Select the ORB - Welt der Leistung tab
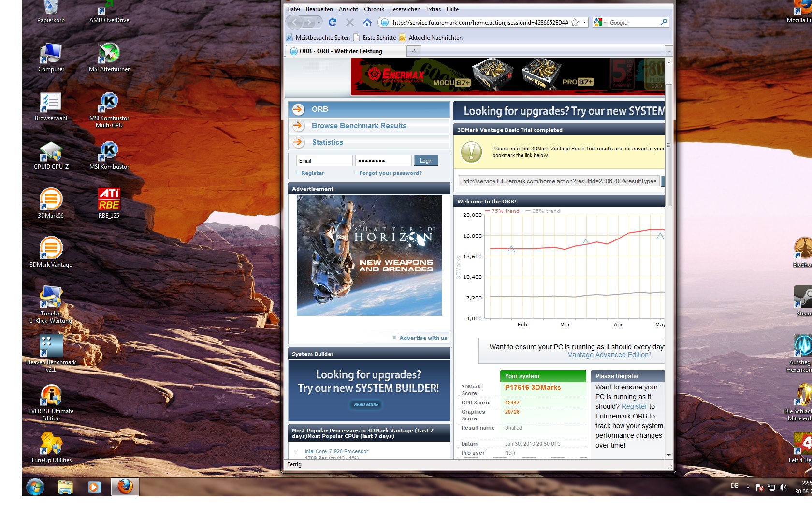This screenshot has width=812, height=508. point(346,51)
